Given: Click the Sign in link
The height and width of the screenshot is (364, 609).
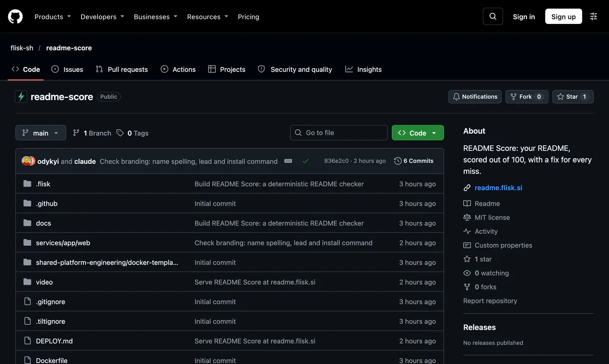Looking at the screenshot, I should (524, 16).
